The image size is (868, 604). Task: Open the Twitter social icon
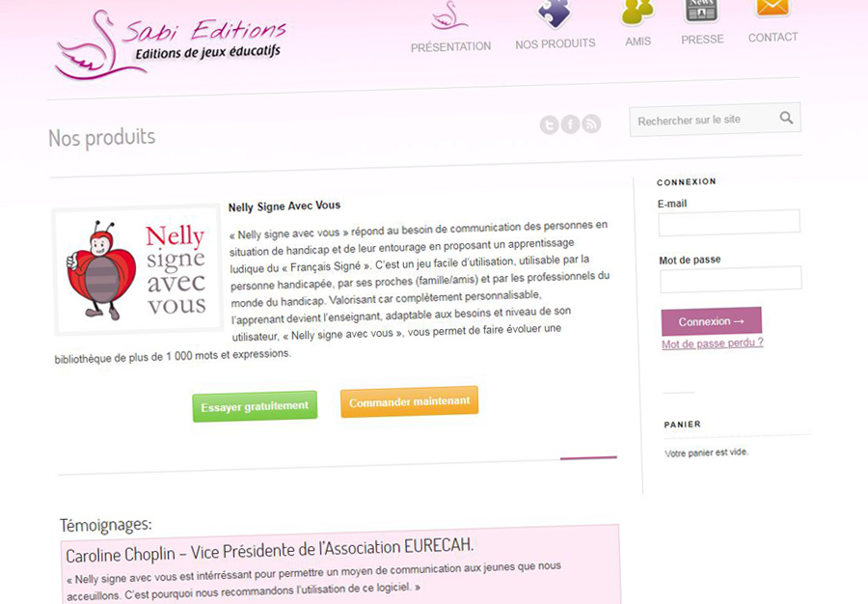(x=549, y=125)
